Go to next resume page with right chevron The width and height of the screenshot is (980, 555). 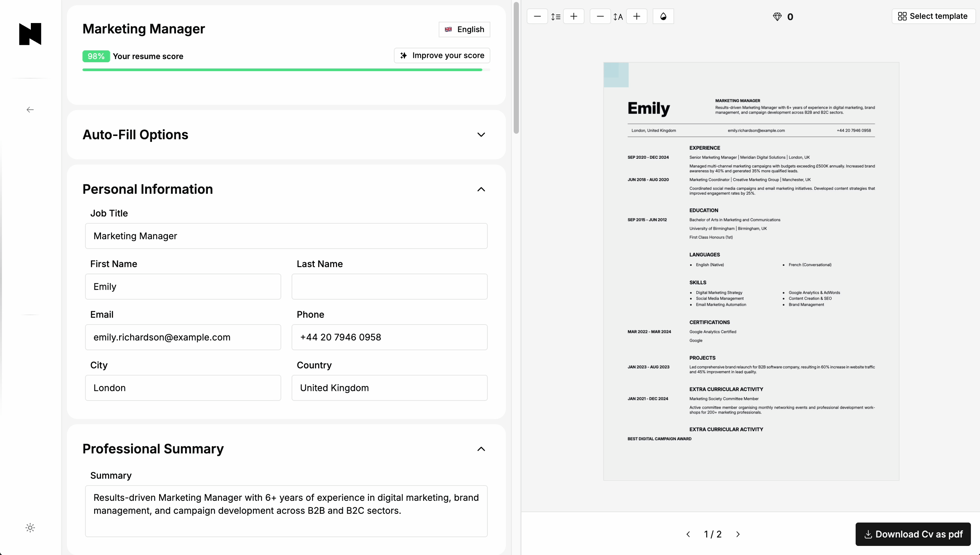(x=738, y=534)
